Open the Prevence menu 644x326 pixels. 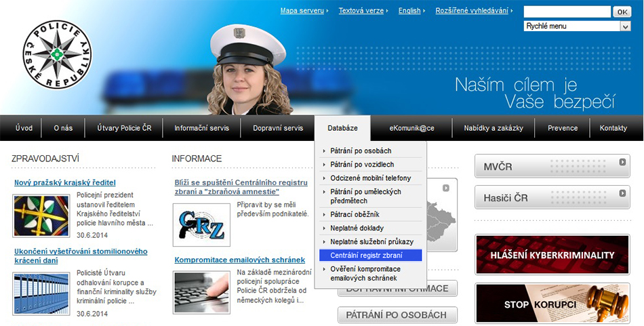pyautogui.click(x=563, y=128)
